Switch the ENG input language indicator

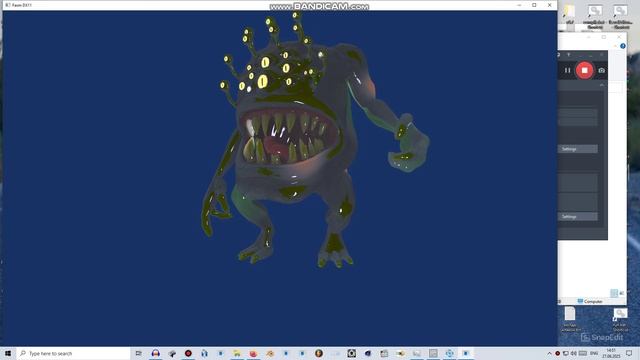click(x=594, y=353)
